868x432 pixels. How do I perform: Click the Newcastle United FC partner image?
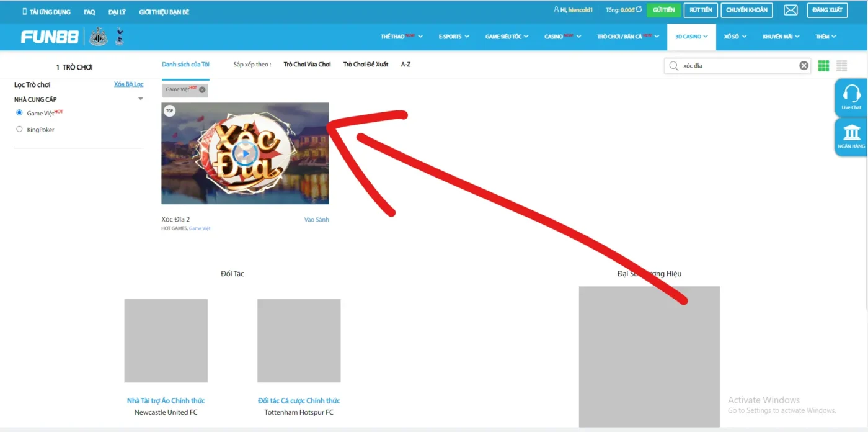click(166, 341)
